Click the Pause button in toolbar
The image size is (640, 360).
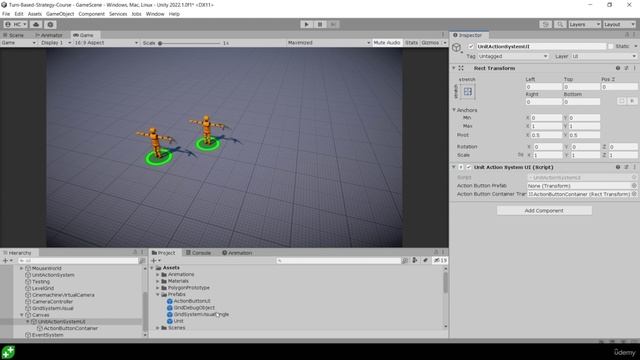320,24
